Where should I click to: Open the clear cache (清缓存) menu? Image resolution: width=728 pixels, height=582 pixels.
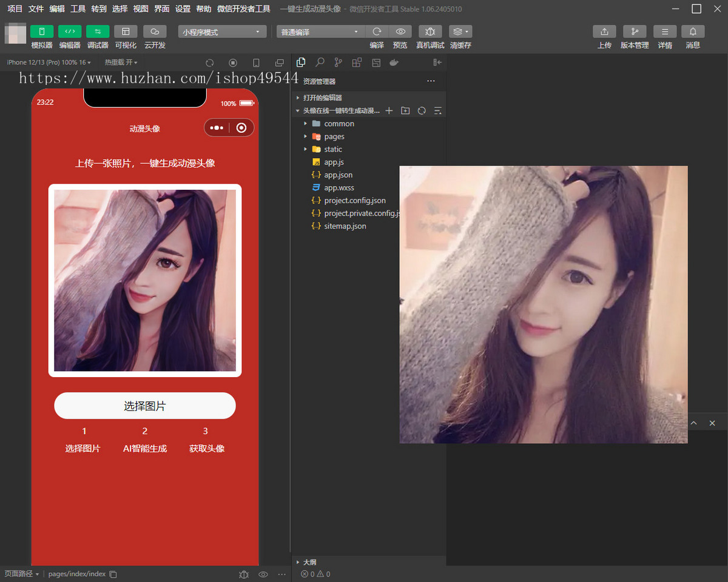[x=460, y=32]
